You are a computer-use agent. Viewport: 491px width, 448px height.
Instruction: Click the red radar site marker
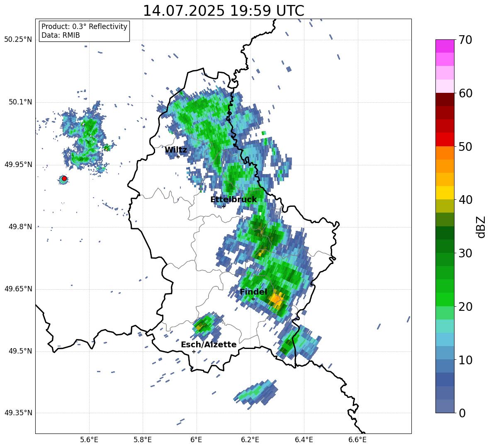click(x=64, y=179)
